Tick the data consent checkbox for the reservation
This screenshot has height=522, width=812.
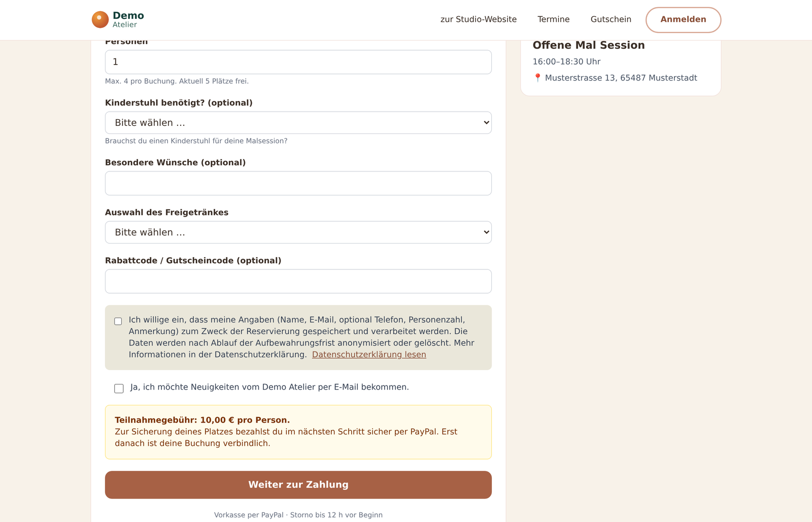(x=118, y=321)
